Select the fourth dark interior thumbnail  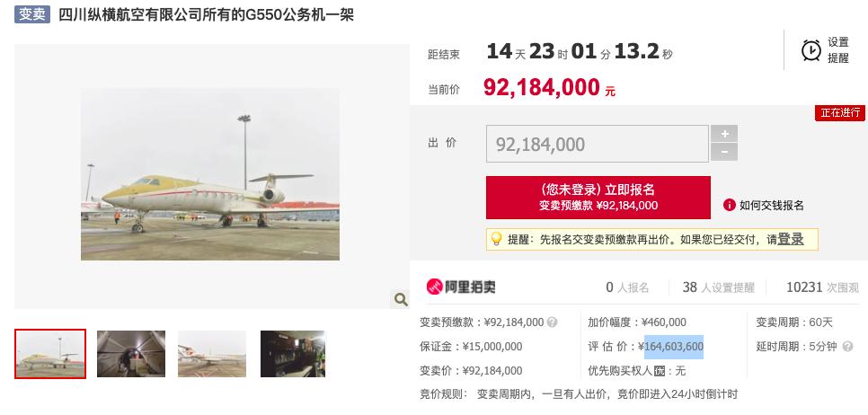point(293,354)
